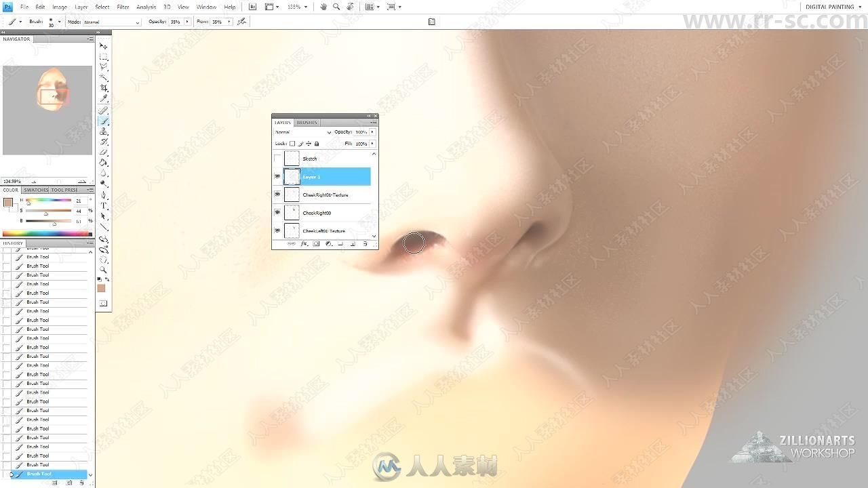The width and height of the screenshot is (868, 488).
Task: Hide the CheekRight00 layer
Action: [x=277, y=213]
